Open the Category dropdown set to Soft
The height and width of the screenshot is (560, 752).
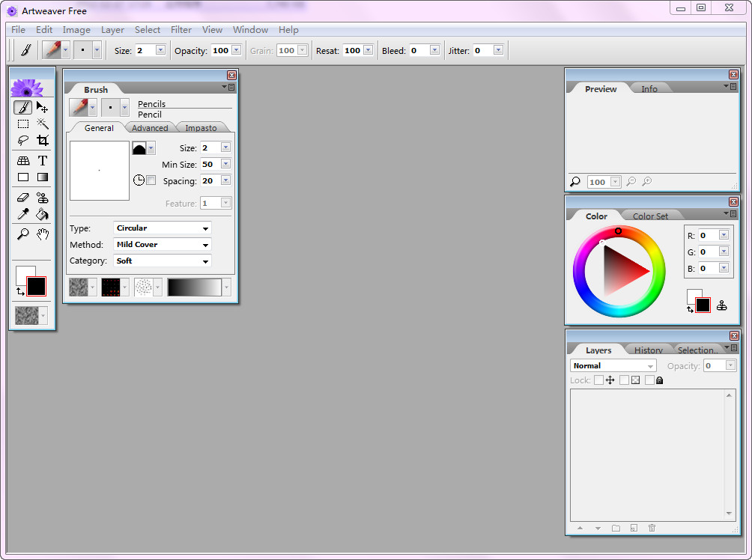click(163, 261)
